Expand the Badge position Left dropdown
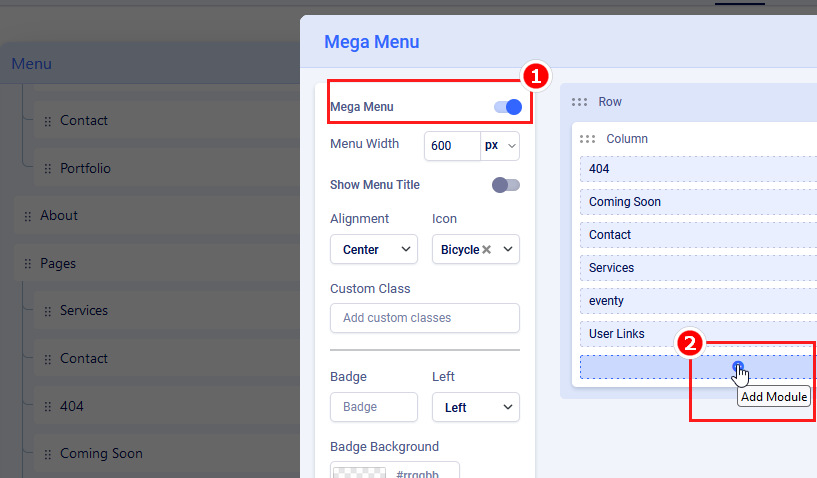The image size is (817, 478). [x=475, y=407]
